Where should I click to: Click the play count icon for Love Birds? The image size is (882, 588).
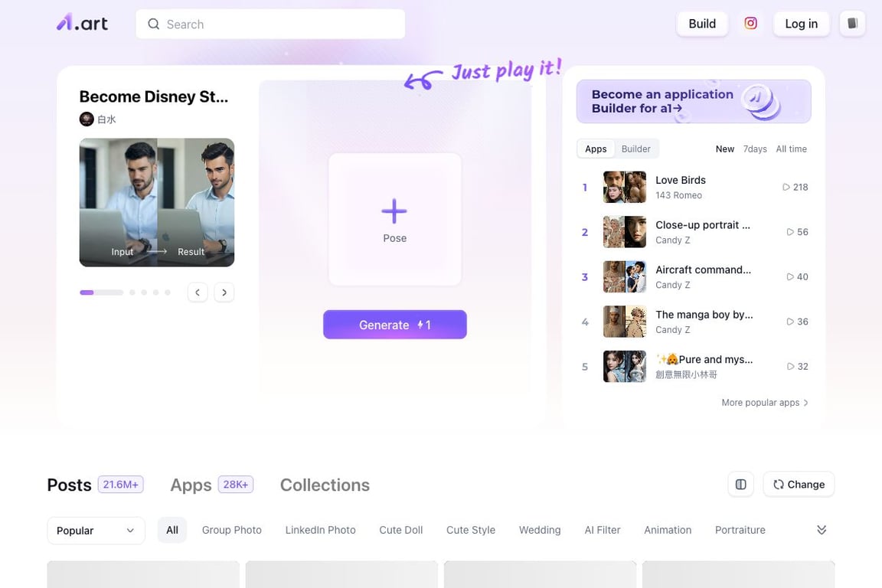pos(786,188)
